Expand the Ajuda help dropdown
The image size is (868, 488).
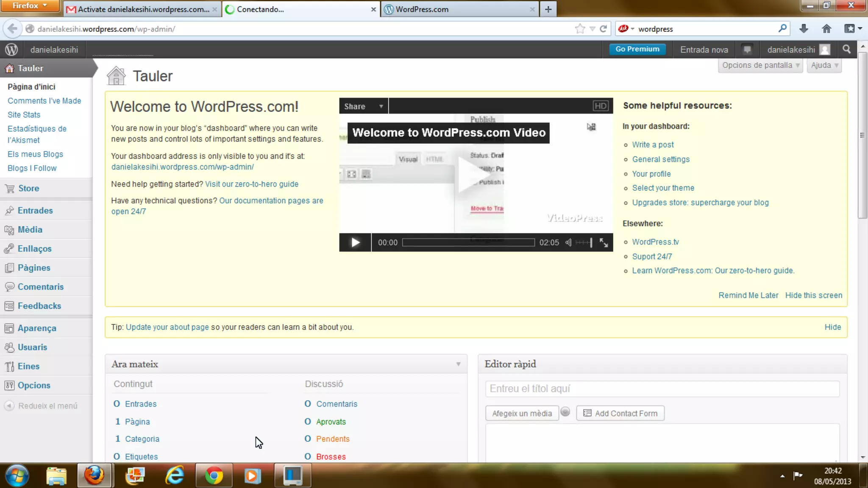824,65
